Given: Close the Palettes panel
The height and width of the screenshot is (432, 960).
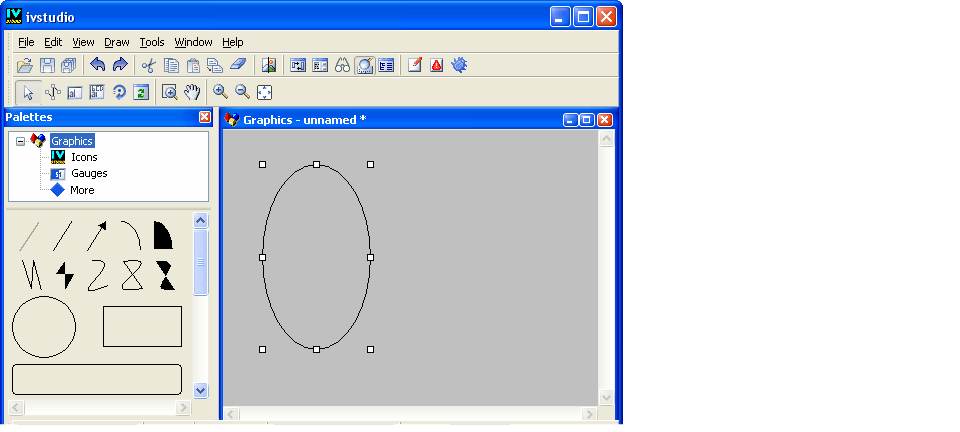Looking at the screenshot, I should click(205, 117).
